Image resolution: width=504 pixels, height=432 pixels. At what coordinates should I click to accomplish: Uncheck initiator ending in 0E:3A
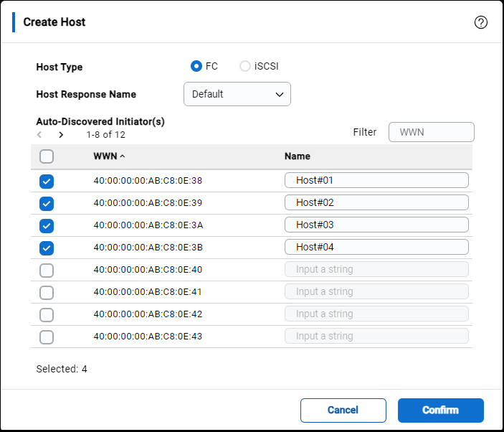coord(47,225)
